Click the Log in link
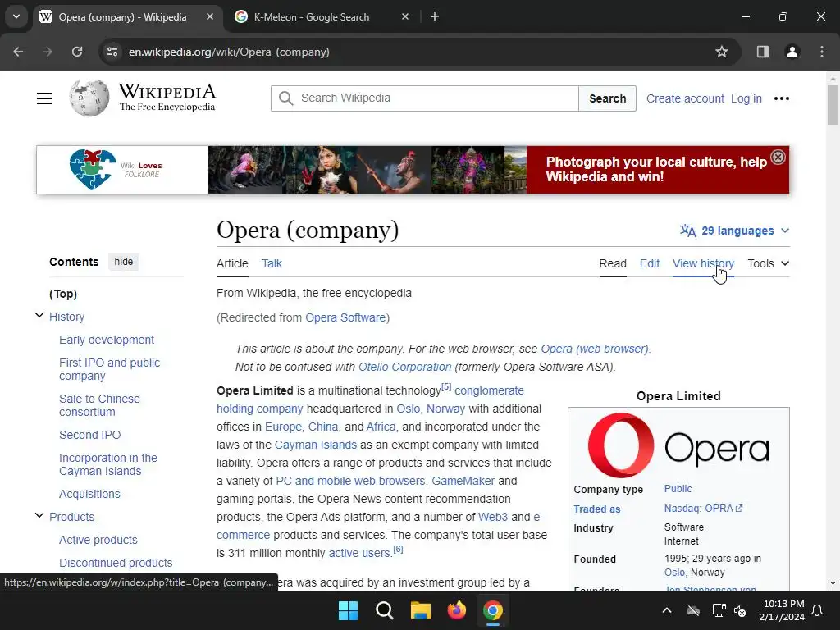Viewport: 840px width, 630px height. coord(746,98)
